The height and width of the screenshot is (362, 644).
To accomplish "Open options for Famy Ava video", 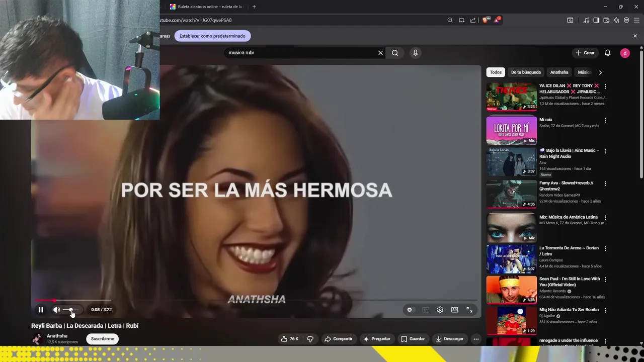I will coord(605,184).
